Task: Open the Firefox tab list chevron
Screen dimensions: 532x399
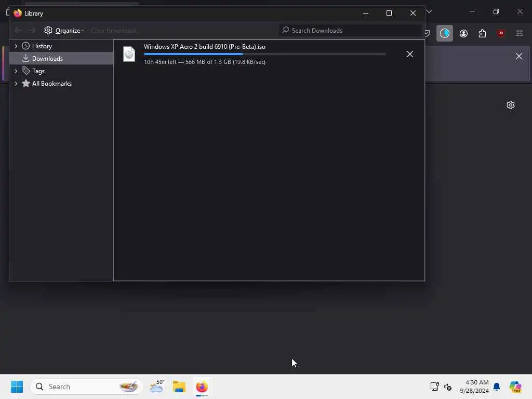Action: tap(429, 11)
